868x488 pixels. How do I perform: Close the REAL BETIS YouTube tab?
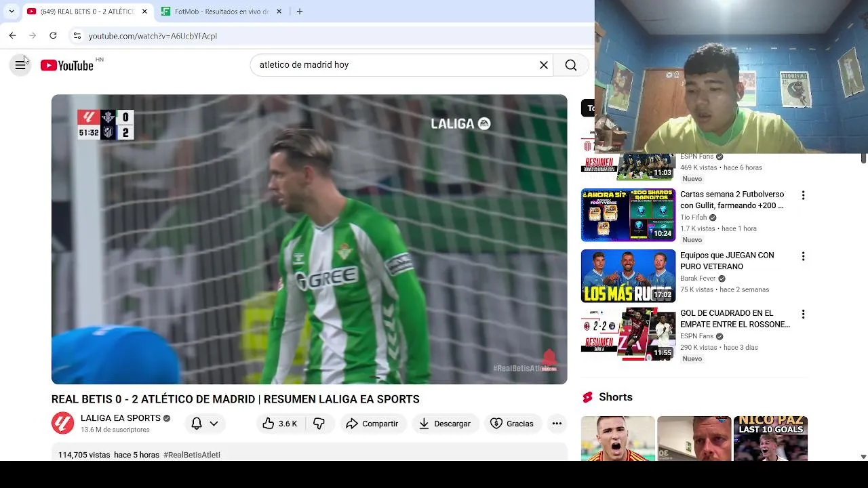click(144, 12)
